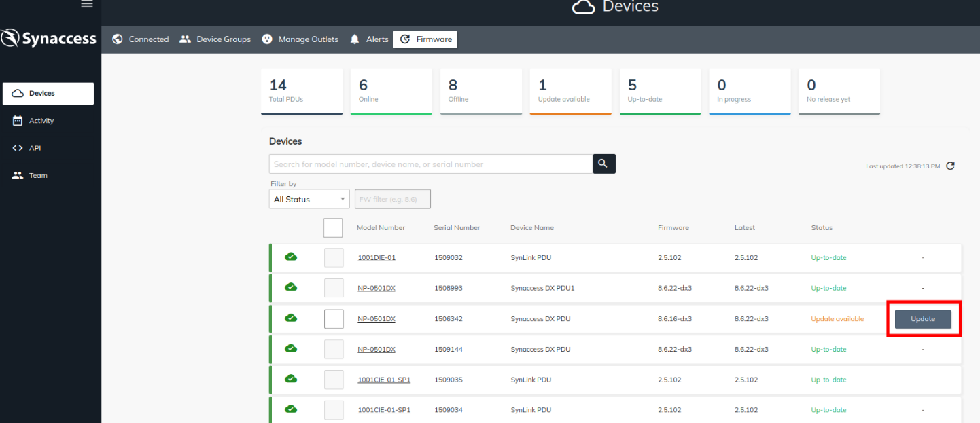
Task: Open NP-0501DX link for serial 1509144
Action: [377, 349]
